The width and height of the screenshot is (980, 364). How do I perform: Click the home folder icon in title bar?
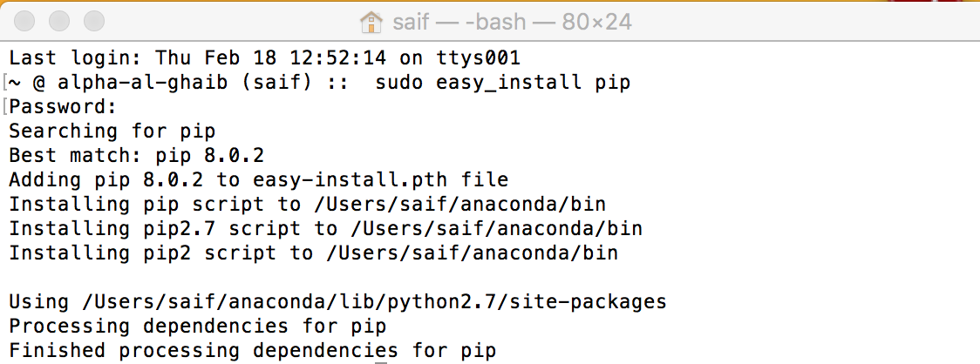tap(372, 20)
